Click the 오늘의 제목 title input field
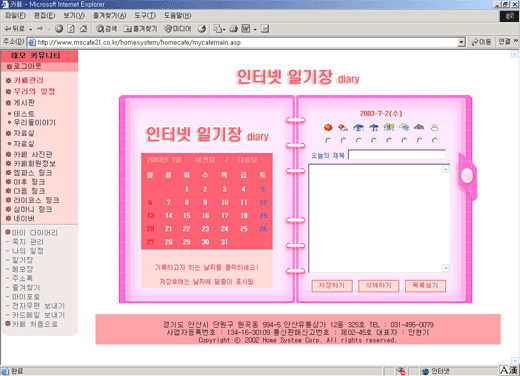 397,155
